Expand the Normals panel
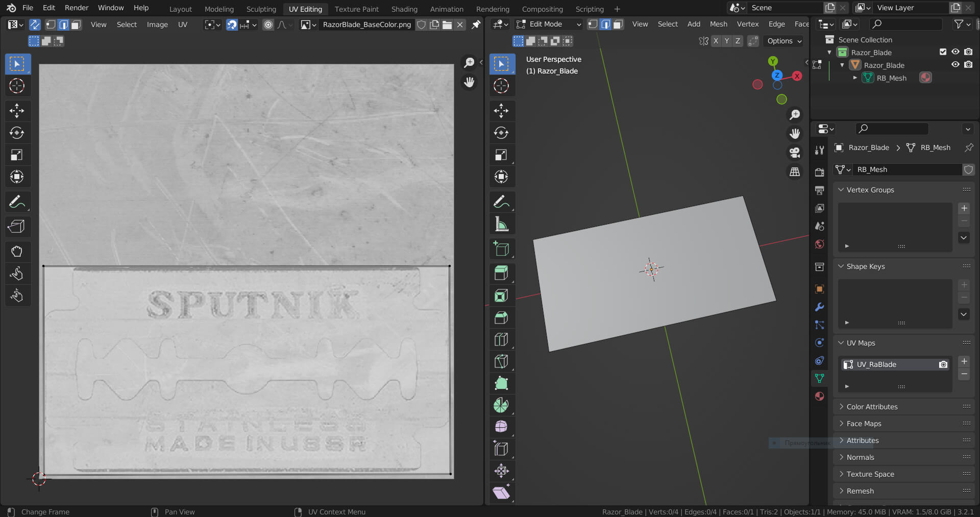Image resolution: width=980 pixels, height=517 pixels. point(860,457)
